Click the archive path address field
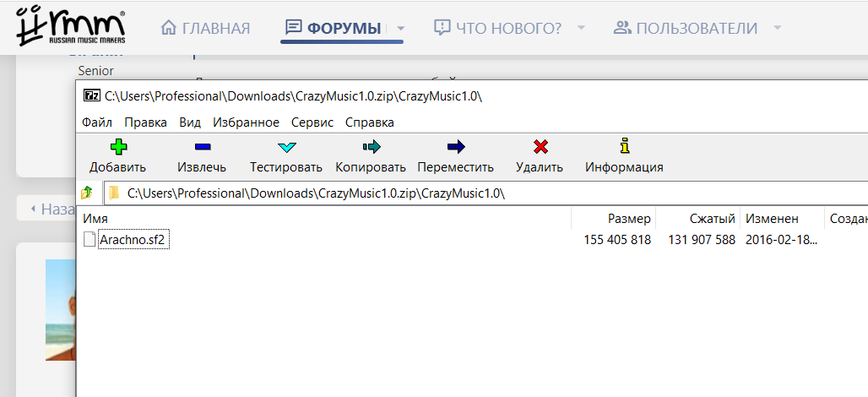868x397 pixels. point(486,193)
